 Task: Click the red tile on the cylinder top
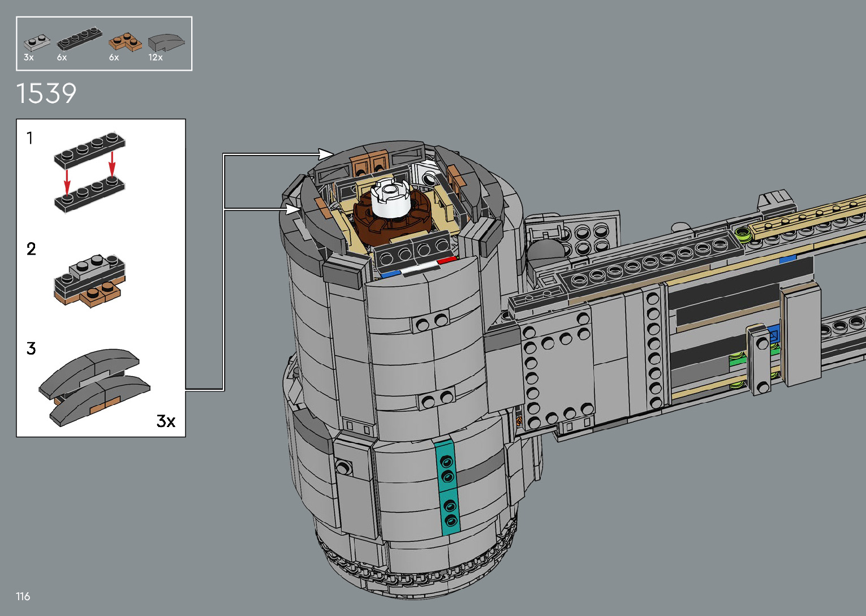[446, 260]
